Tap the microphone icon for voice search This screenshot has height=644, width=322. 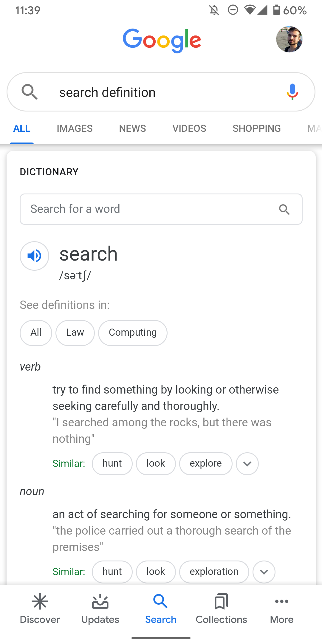[x=292, y=92]
